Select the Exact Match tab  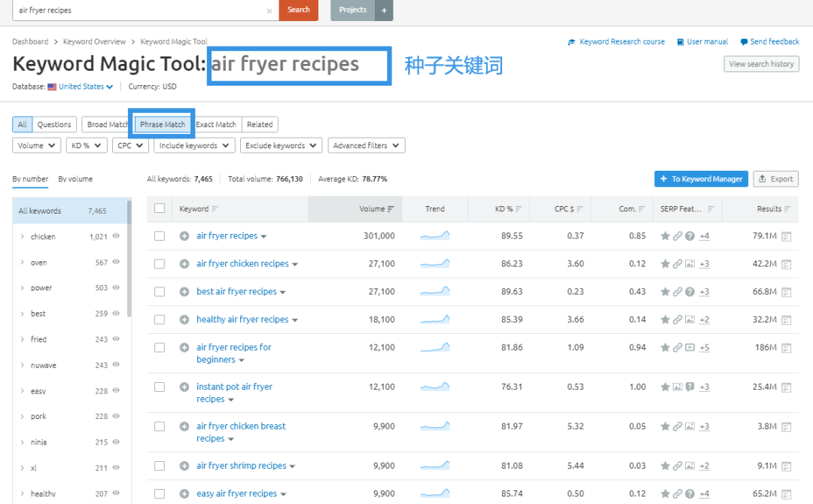click(x=216, y=123)
